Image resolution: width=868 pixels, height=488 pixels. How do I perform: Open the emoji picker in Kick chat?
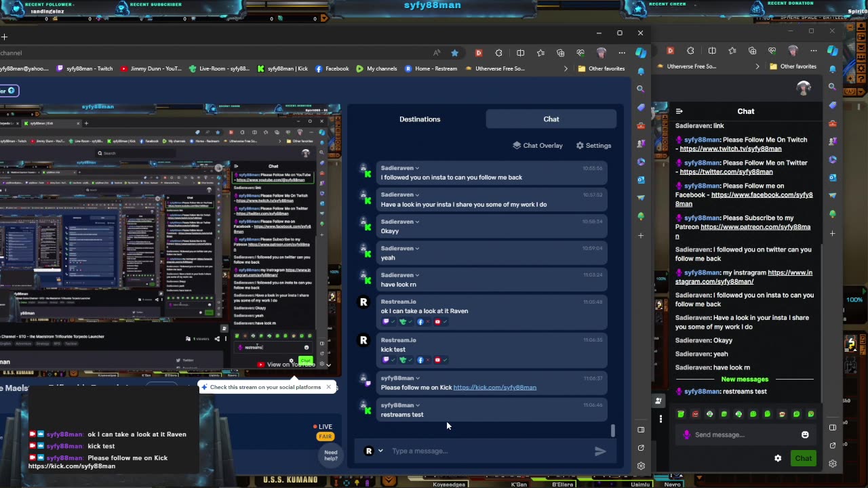(x=805, y=435)
